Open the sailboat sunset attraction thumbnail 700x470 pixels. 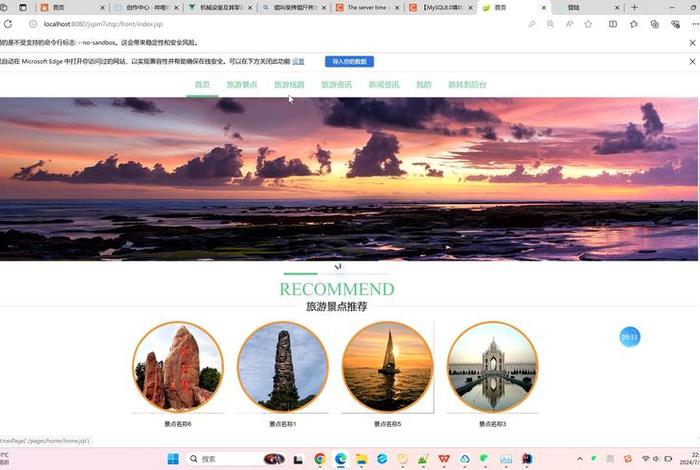387,366
